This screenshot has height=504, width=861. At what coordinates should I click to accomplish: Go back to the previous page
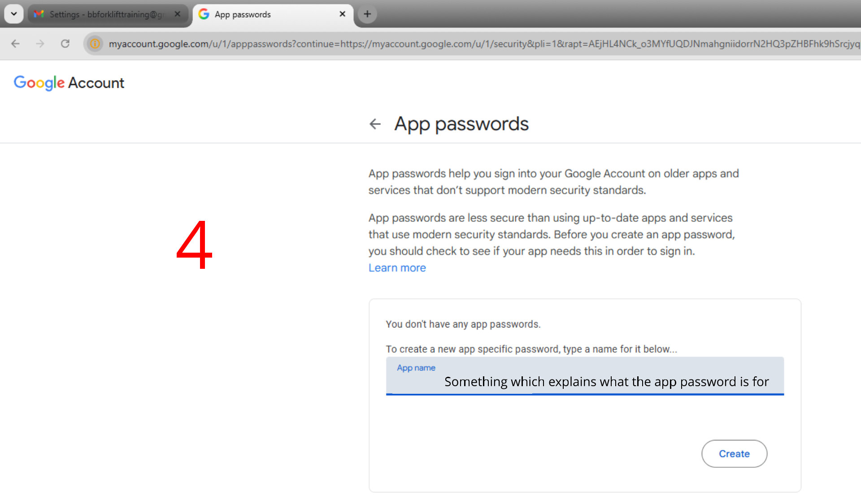tap(15, 43)
